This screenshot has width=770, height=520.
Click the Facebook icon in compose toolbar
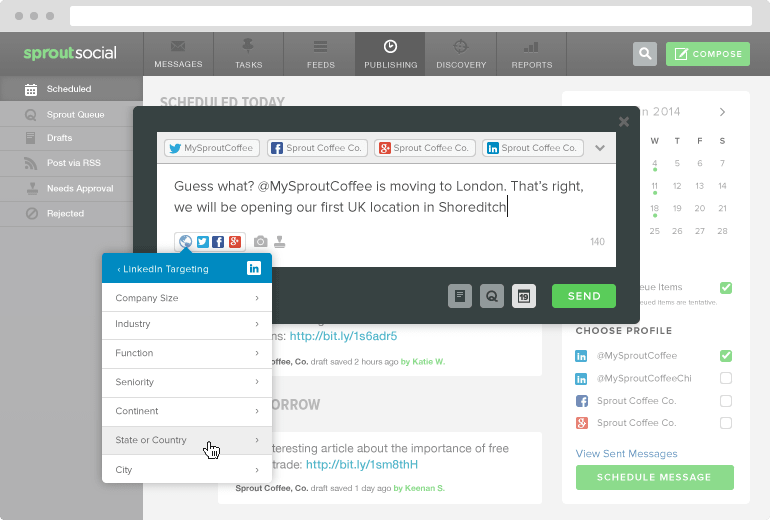click(x=218, y=242)
